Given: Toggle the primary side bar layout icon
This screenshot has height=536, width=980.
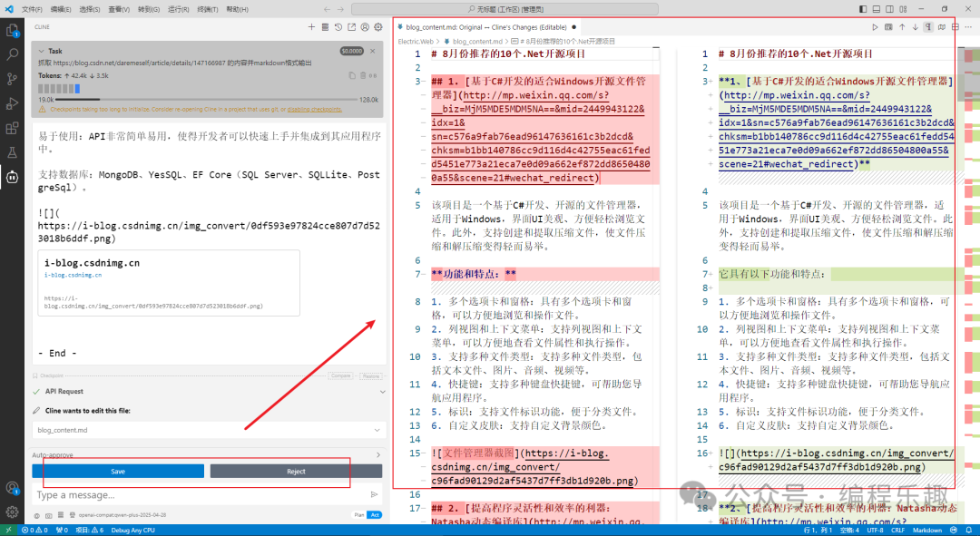Looking at the screenshot, I should pos(863,9).
